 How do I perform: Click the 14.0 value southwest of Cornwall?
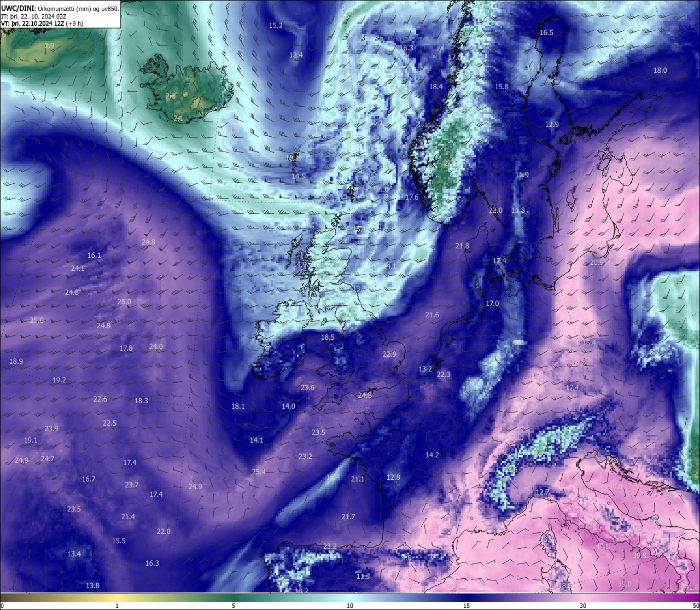pos(288,406)
